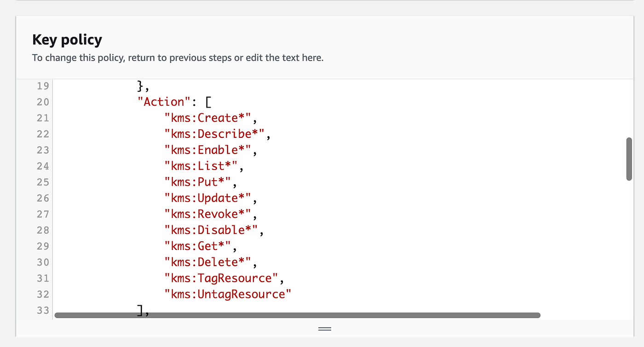The image size is (644, 347).
Task: Click the "Action" key on line 20
Action: pyautogui.click(x=165, y=102)
